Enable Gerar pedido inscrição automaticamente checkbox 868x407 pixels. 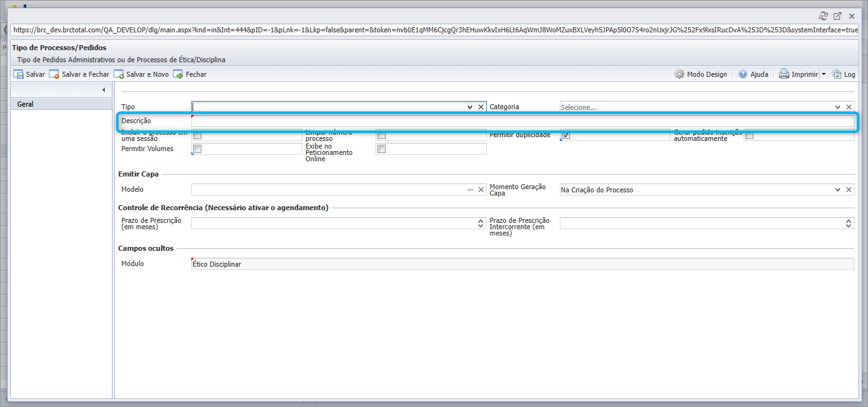point(750,135)
